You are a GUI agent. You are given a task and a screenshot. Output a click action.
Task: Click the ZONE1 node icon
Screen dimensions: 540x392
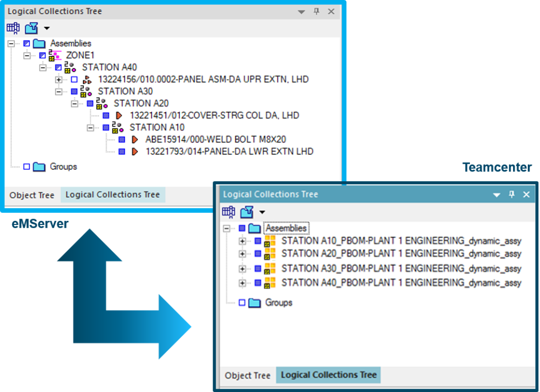click(x=55, y=55)
